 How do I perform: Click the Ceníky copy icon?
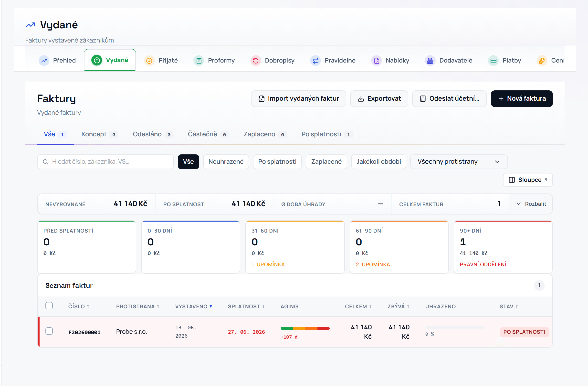click(542, 61)
